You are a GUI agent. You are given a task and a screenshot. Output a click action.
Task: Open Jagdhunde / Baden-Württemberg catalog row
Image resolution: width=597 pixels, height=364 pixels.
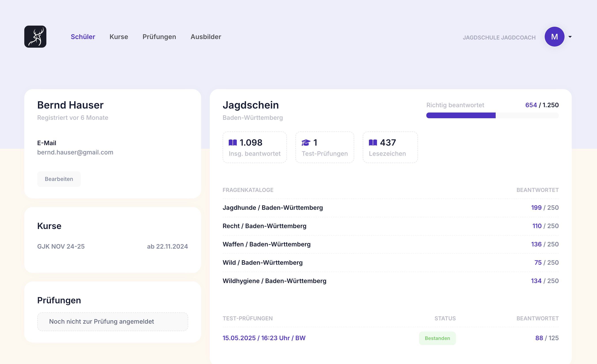coord(273,207)
